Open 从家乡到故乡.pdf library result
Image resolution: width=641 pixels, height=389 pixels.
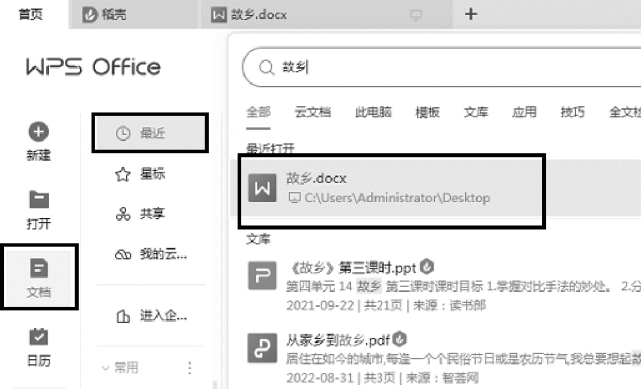click(338, 340)
